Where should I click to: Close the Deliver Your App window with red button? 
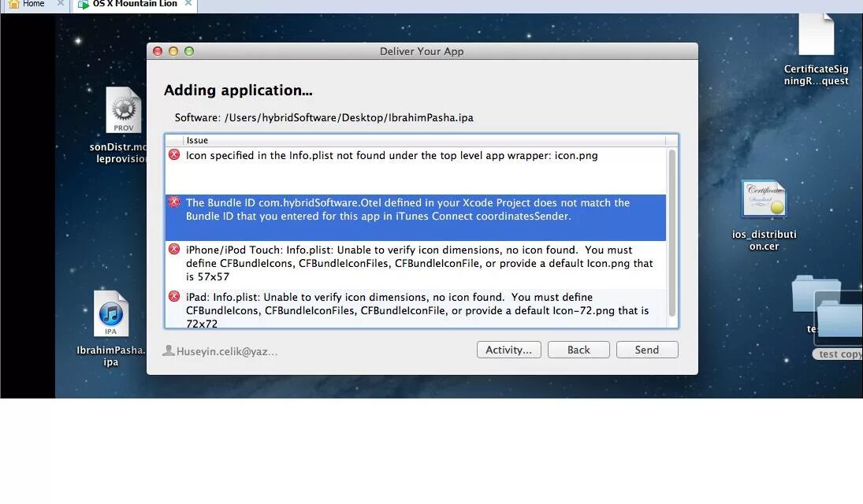158,51
